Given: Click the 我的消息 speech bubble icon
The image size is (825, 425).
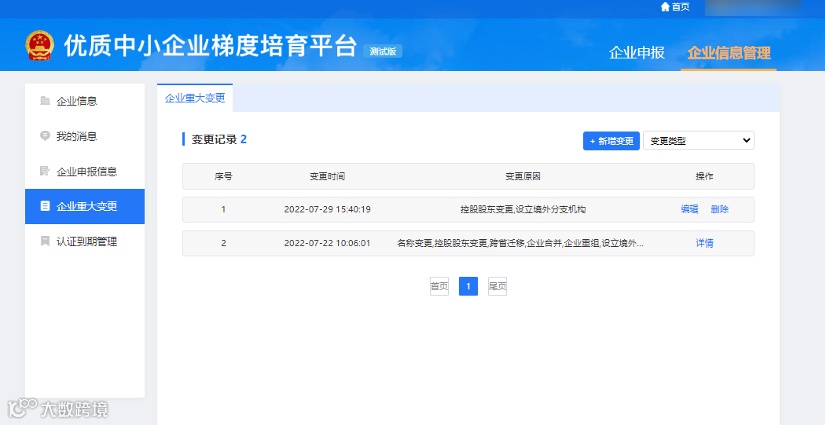Looking at the screenshot, I should [x=45, y=136].
